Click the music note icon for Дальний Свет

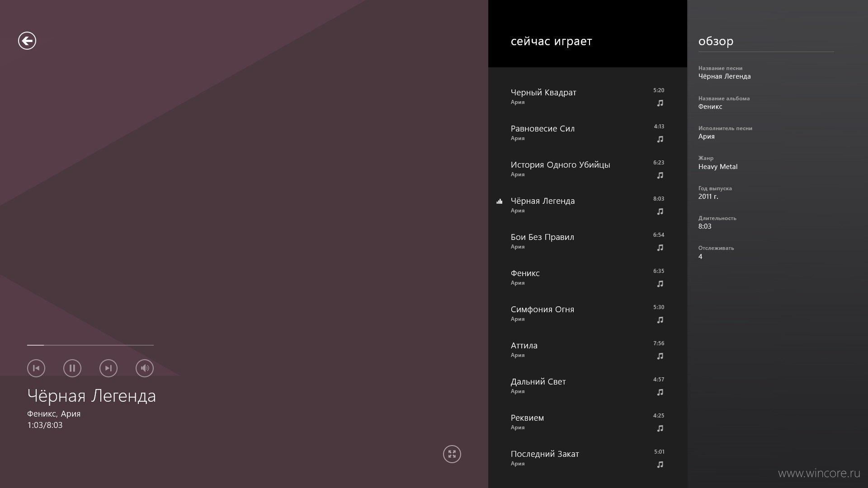(x=660, y=392)
